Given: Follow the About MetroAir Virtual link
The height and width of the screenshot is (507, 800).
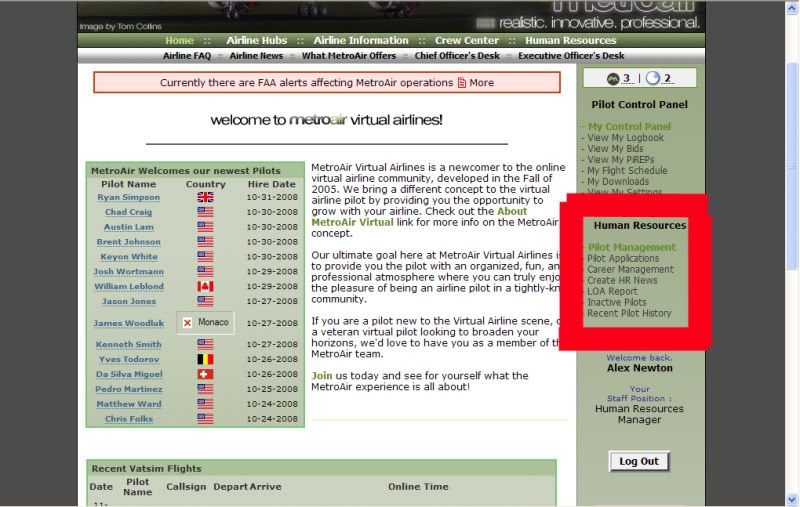Looking at the screenshot, I should click(x=419, y=217).
